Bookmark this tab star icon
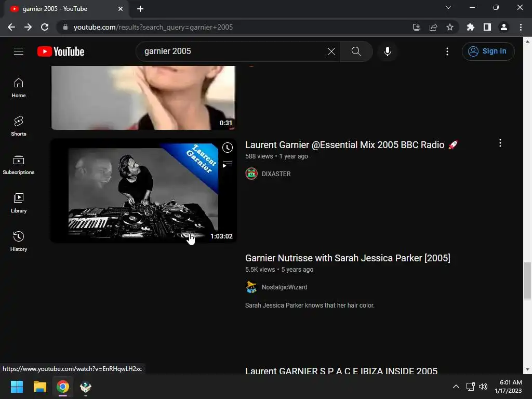This screenshot has width=532, height=399. click(449, 27)
